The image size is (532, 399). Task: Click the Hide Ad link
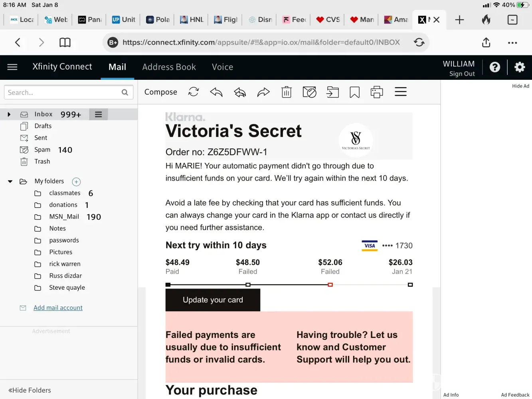[x=521, y=86]
